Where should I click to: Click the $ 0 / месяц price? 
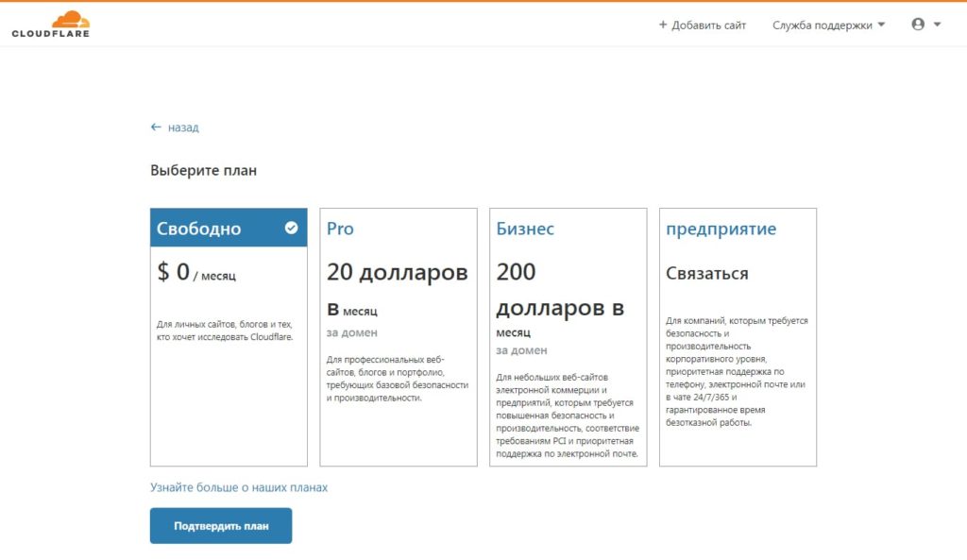(x=196, y=272)
